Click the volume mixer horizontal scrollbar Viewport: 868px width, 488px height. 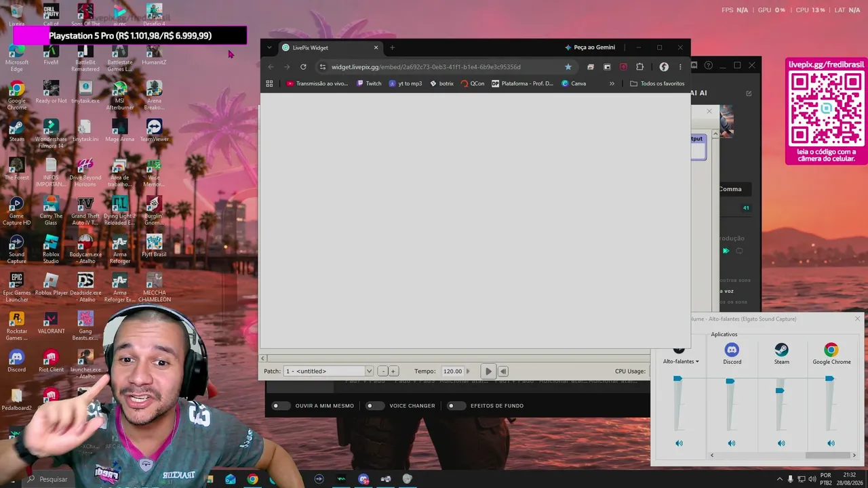(x=783, y=455)
